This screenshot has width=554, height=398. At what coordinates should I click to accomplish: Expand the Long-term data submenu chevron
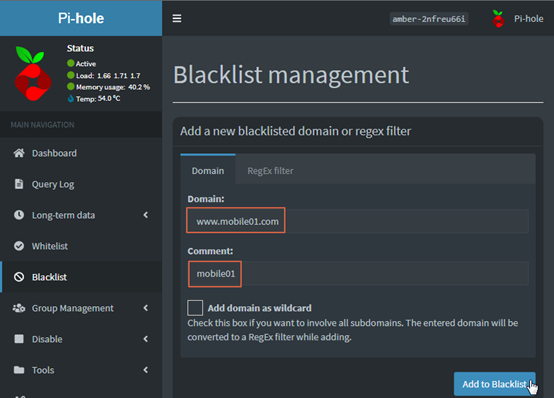point(146,215)
